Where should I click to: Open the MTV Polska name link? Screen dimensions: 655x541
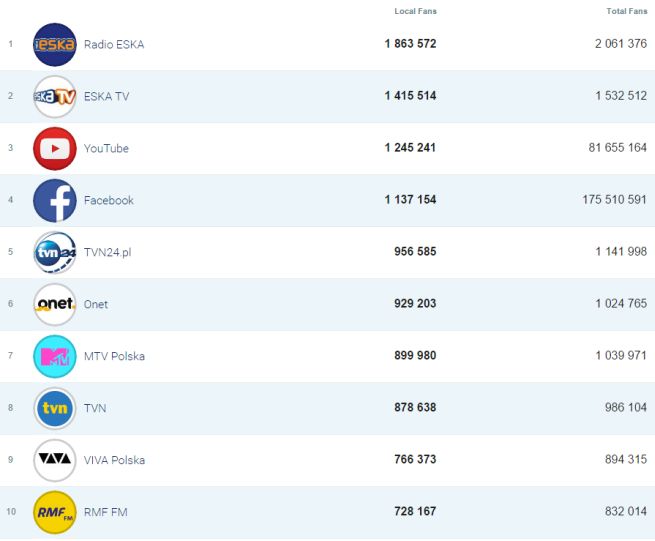pos(114,357)
